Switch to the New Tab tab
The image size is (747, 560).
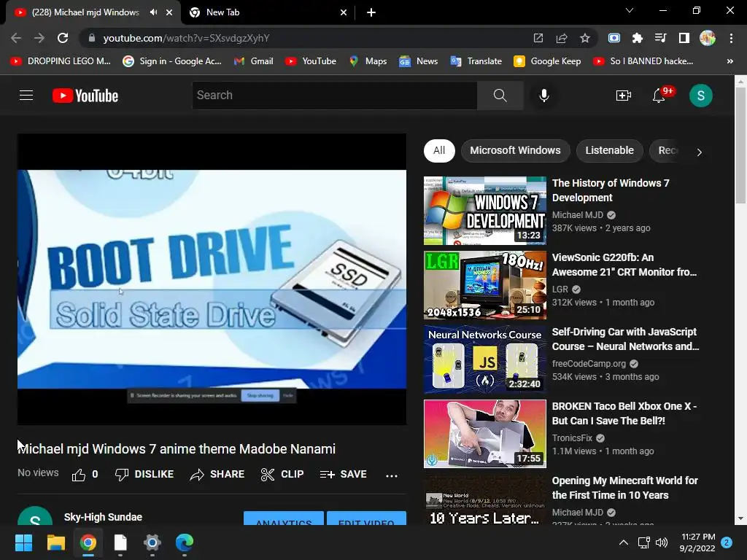(x=268, y=12)
